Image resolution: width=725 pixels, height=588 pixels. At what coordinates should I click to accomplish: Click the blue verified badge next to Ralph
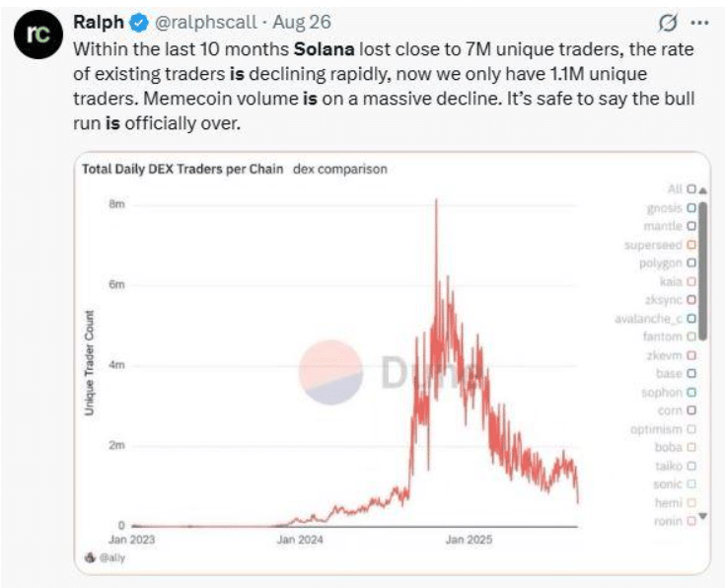pos(137,22)
